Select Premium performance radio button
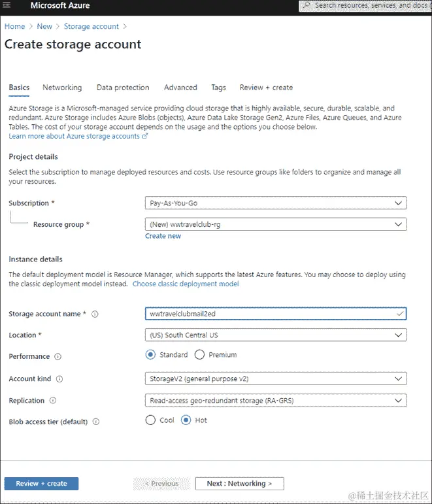The height and width of the screenshot is (504, 432). click(x=199, y=354)
